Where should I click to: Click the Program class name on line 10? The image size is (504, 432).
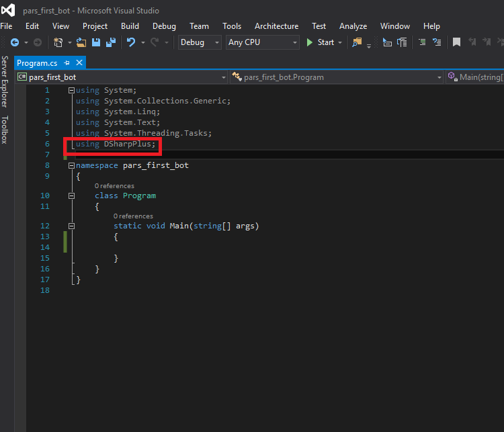[x=139, y=196]
